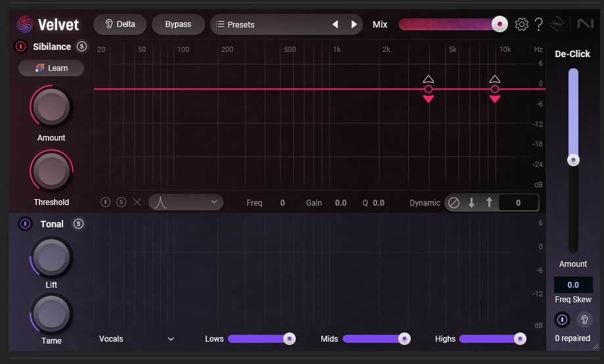Image resolution: width=604 pixels, height=364 pixels.
Task: Adjust the Mix slider handle
Action: point(499,24)
